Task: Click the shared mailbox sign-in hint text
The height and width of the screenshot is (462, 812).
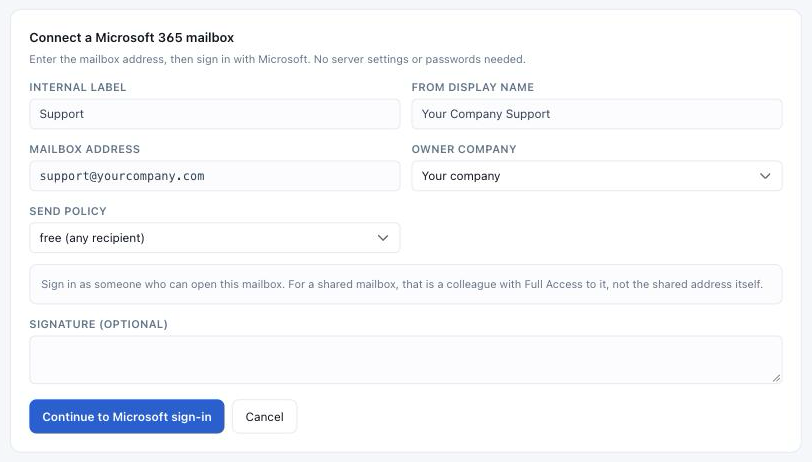Action: tap(402, 284)
